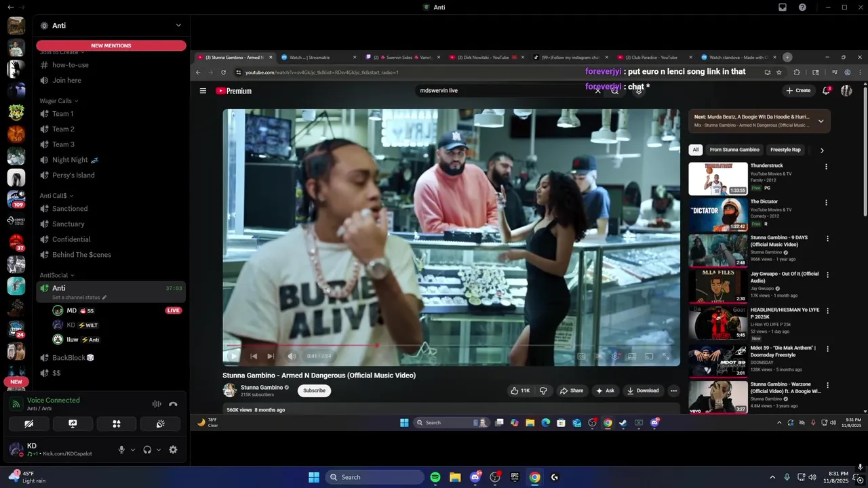Select the From Stunna Gambino filter chip
The height and width of the screenshot is (488, 868).
coord(734,150)
